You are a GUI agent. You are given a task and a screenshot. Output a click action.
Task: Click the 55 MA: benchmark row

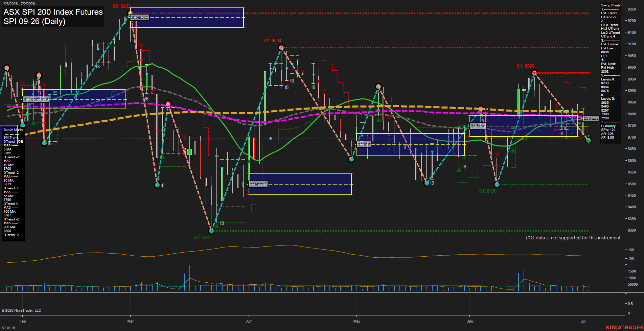[9, 196]
